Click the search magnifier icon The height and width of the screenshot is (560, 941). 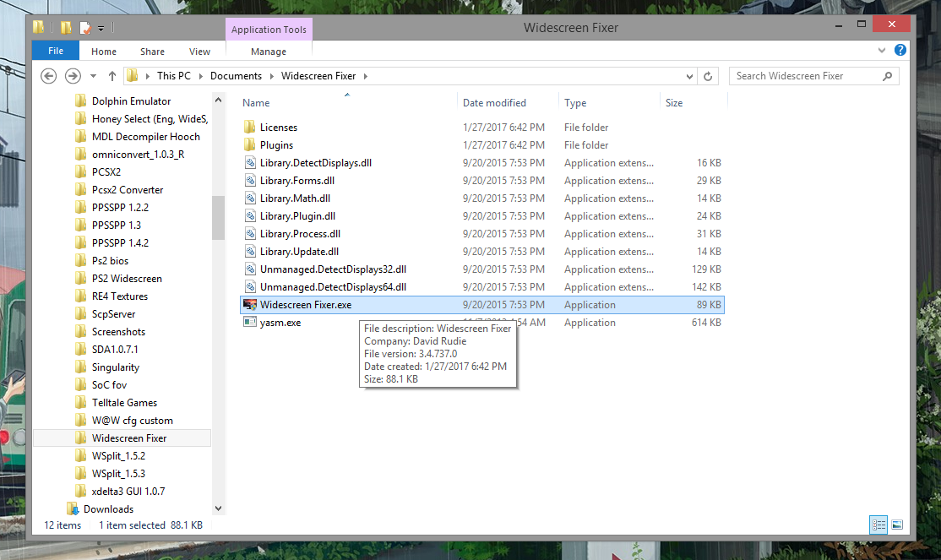[888, 76]
